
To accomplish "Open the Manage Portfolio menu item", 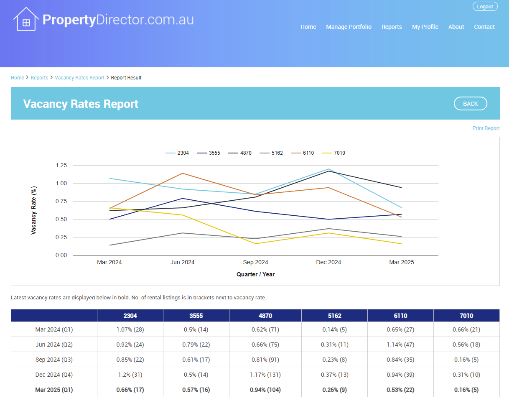I will tap(349, 27).
